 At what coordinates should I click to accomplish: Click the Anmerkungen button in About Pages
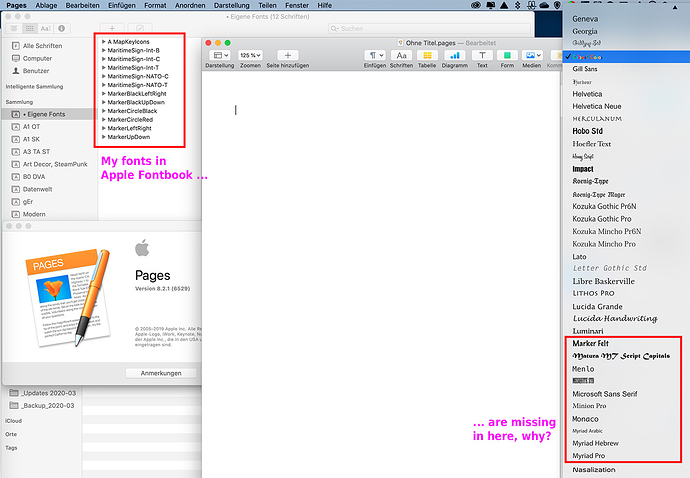tap(161, 373)
